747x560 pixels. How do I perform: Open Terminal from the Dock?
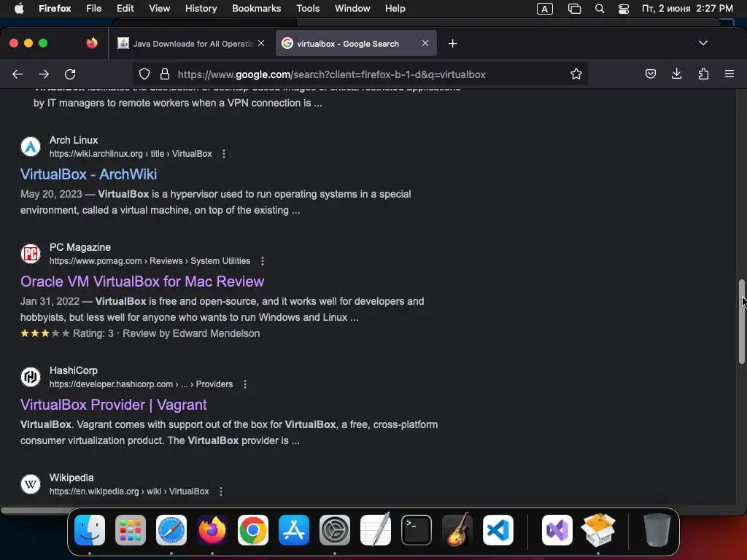[x=417, y=530]
